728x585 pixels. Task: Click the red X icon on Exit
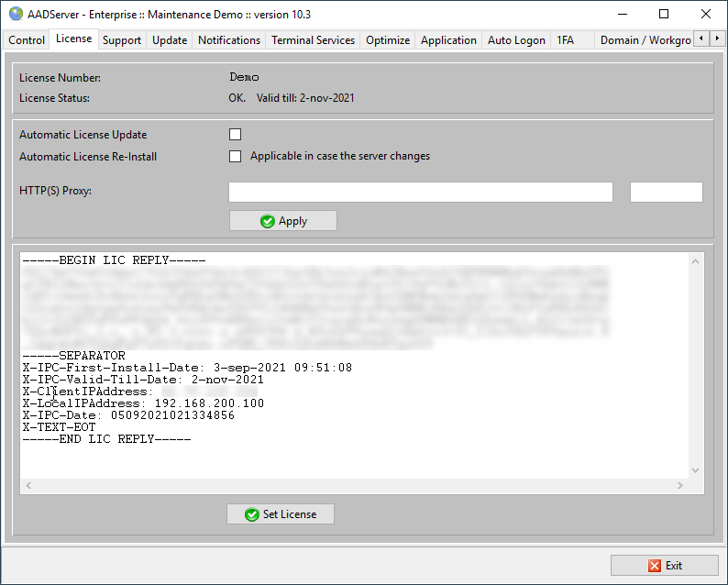click(654, 566)
